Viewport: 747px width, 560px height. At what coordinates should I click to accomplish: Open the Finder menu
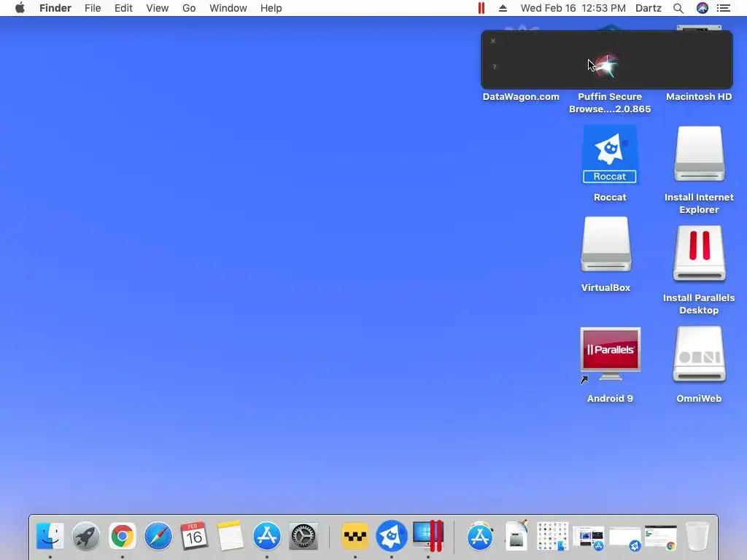55,8
